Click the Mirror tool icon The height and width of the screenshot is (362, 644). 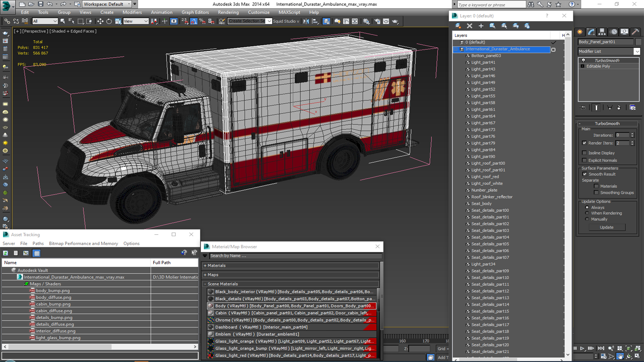point(306,21)
